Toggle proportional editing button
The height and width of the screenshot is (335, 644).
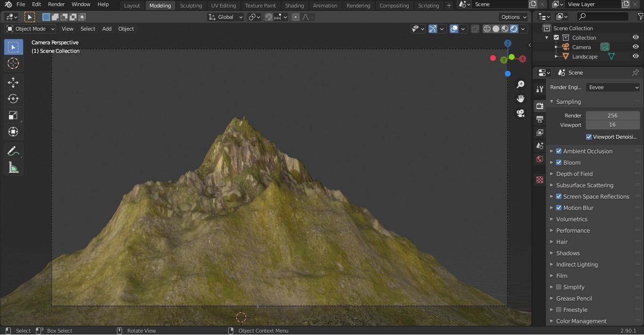296,17
